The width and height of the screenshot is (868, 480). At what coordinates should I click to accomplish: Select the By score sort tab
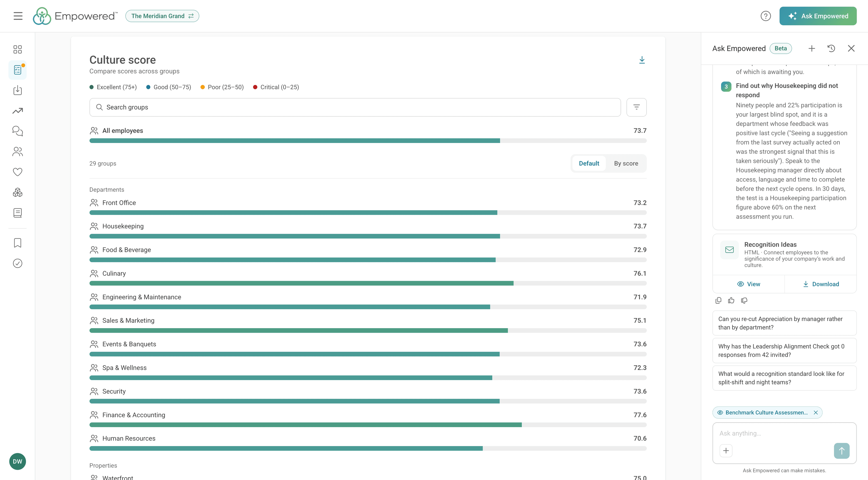tap(626, 163)
